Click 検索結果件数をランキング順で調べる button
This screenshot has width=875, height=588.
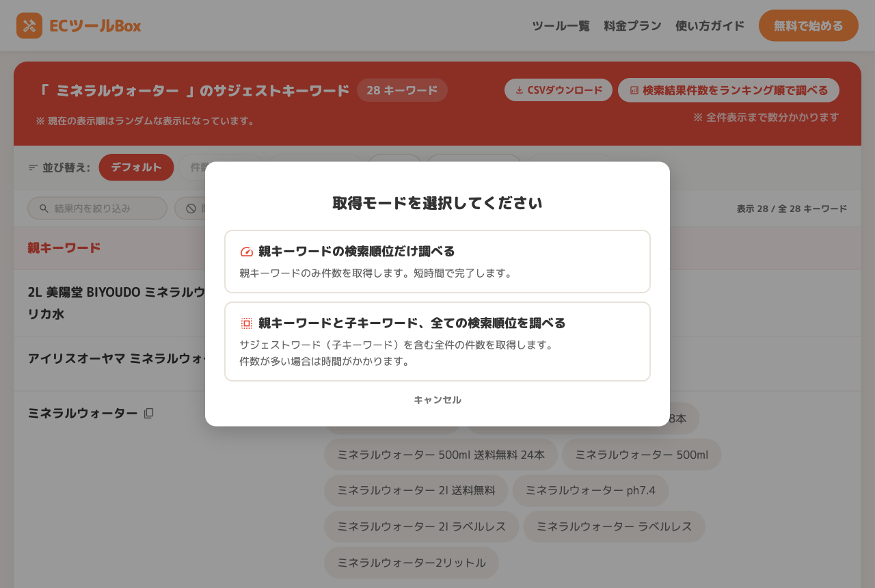click(x=729, y=90)
